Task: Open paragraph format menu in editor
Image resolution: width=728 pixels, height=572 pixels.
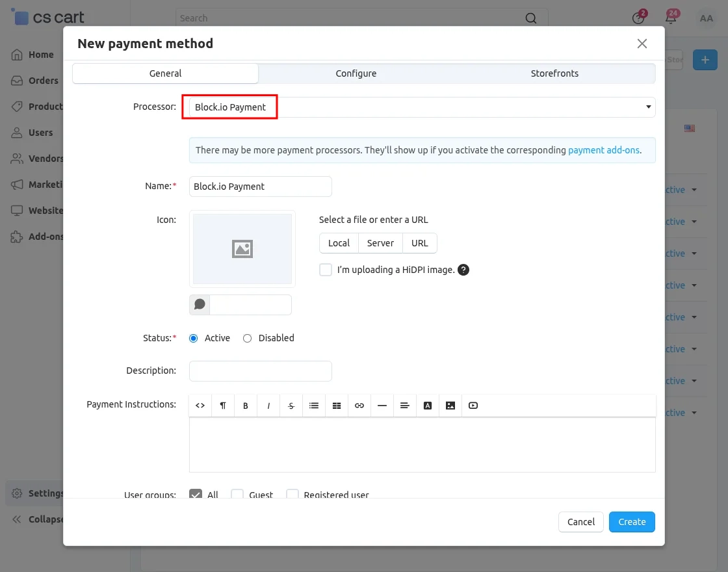Action: 223,406
